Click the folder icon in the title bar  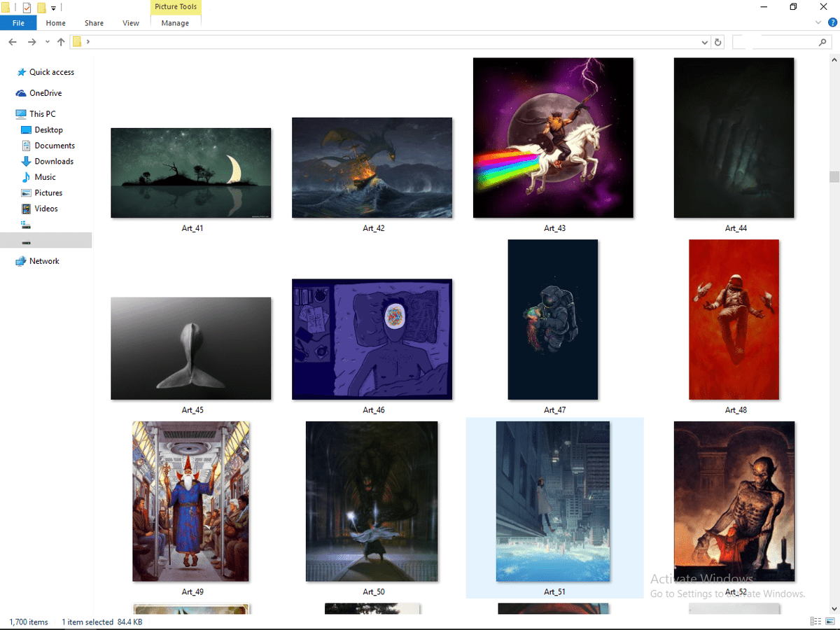(x=6, y=8)
